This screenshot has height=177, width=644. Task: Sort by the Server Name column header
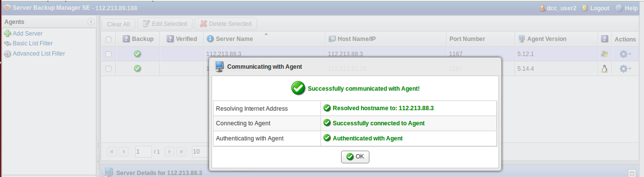[234, 39]
